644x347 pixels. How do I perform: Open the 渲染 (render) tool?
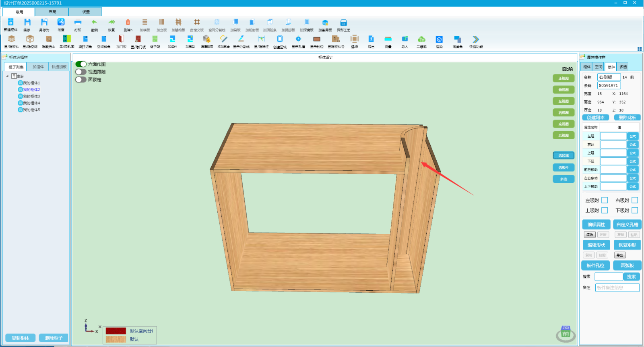coord(439,39)
